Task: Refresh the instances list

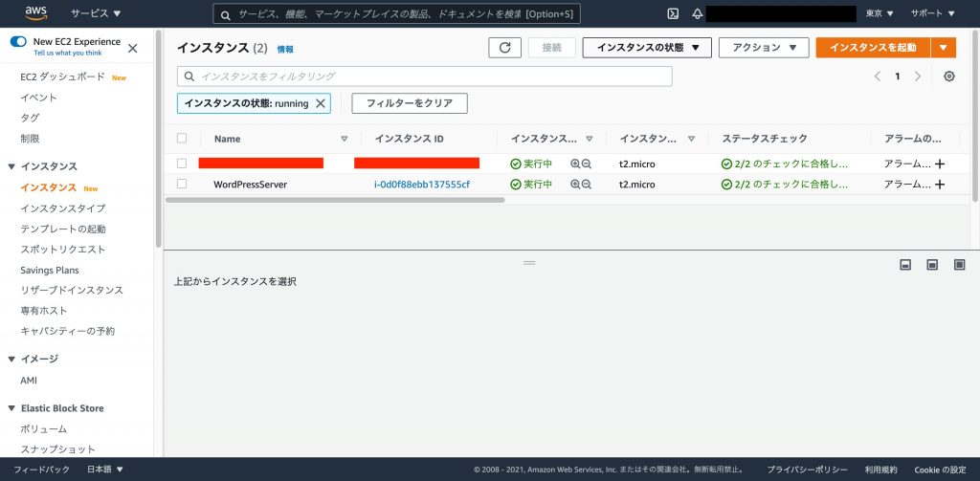Action: point(505,48)
